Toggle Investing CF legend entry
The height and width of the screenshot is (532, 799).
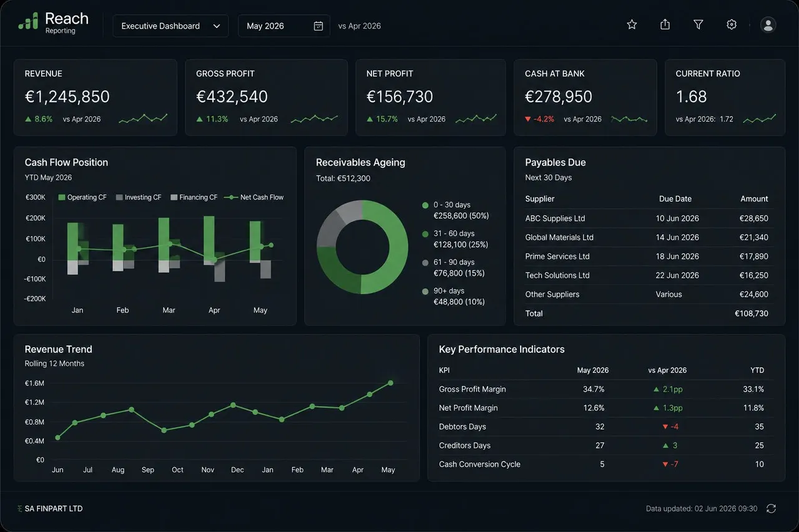coord(138,197)
